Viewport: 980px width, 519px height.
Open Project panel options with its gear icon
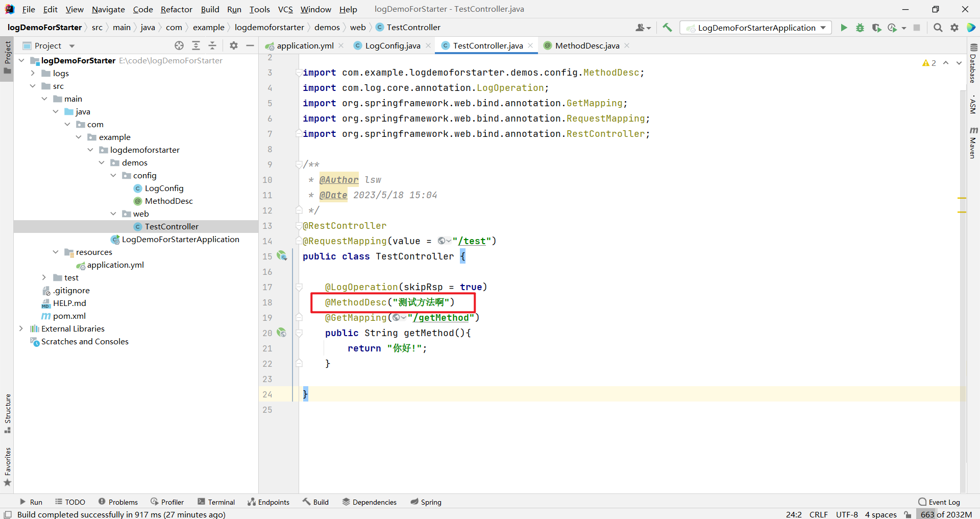(233, 45)
